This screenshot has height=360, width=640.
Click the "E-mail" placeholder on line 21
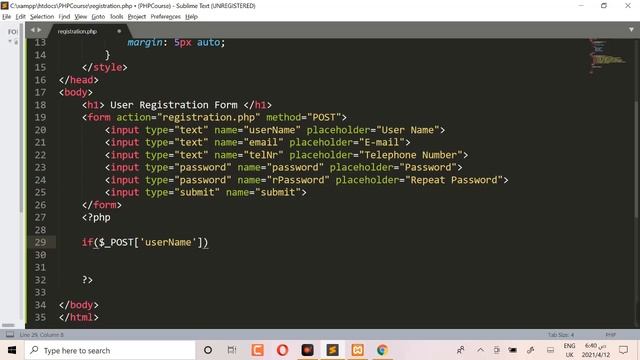pyautogui.click(x=382, y=142)
